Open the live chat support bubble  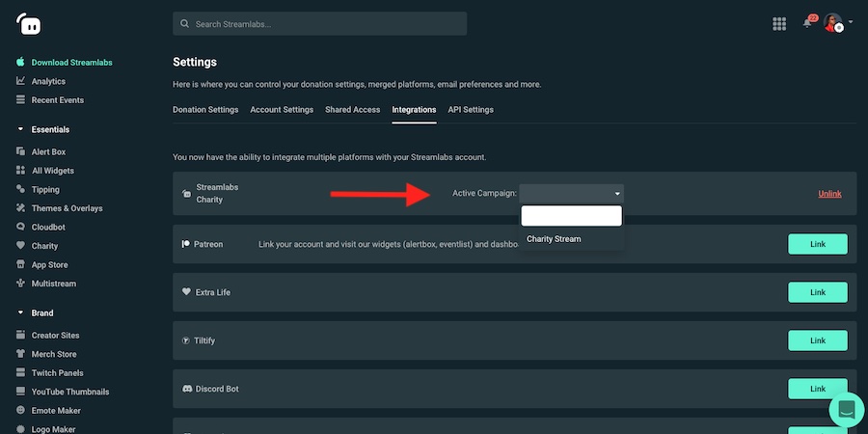(x=847, y=410)
